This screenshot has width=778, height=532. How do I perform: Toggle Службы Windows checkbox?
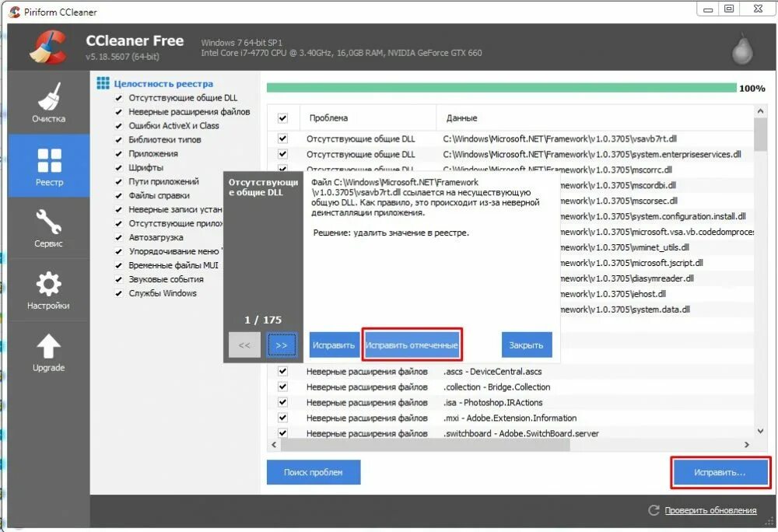pos(118,293)
